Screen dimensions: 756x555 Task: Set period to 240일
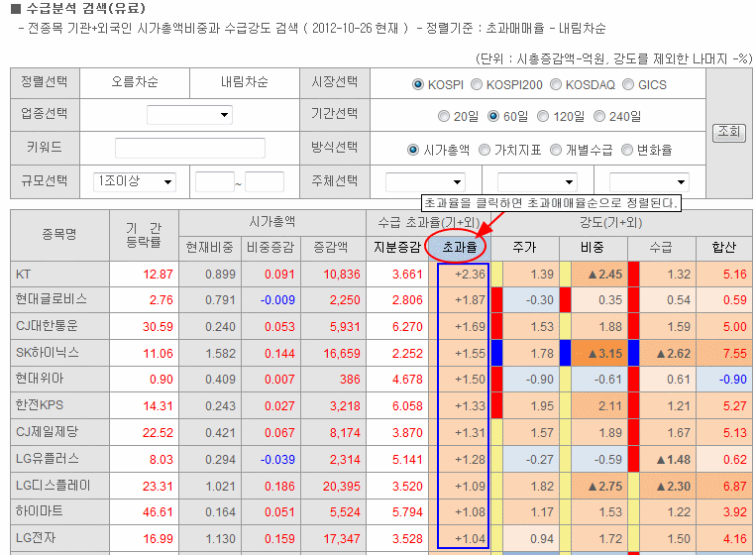(x=598, y=116)
